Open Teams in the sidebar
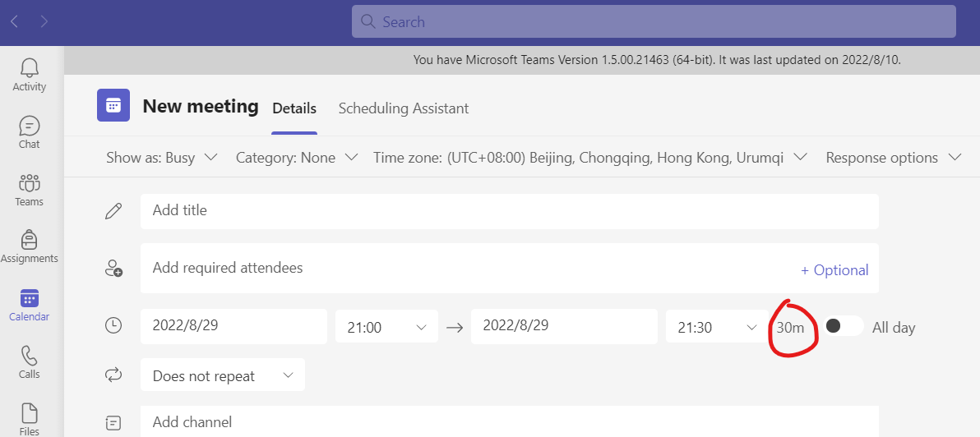This screenshot has width=980, height=437. click(x=30, y=190)
